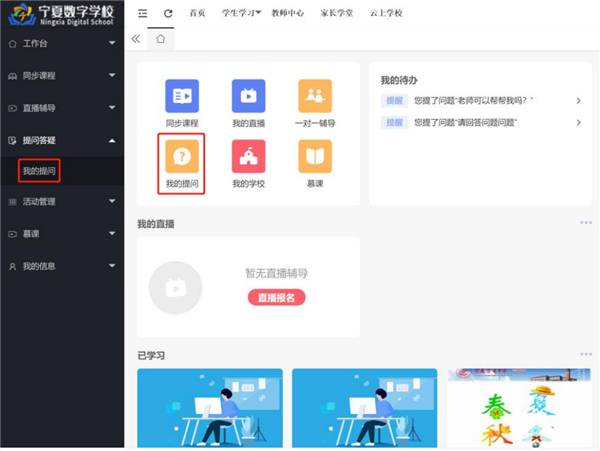This screenshot has width=600, height=451.
Task: Click the Ningxia Digital School logo
Action: (x=61, y=14)
